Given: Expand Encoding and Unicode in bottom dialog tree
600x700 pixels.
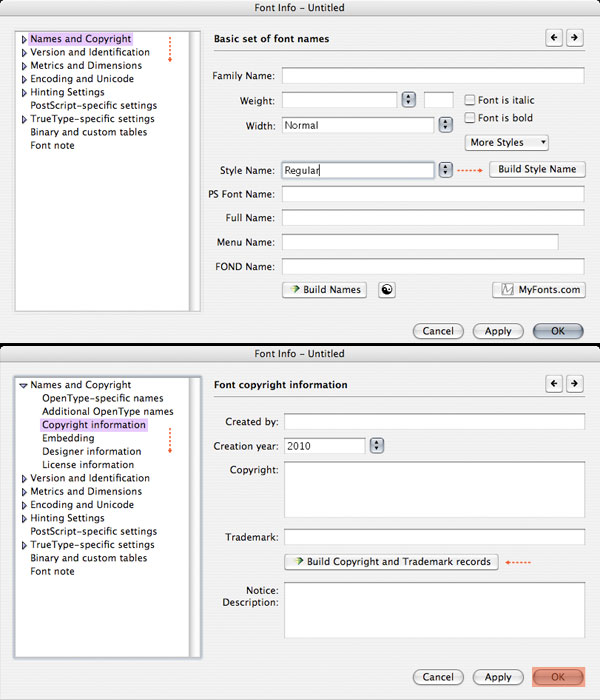Looking at the screenshot, I should pos(24,505).
